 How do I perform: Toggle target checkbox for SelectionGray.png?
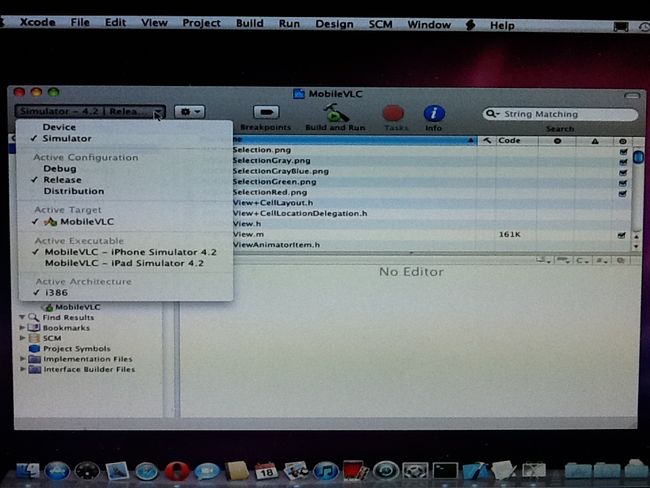point(623,162)
